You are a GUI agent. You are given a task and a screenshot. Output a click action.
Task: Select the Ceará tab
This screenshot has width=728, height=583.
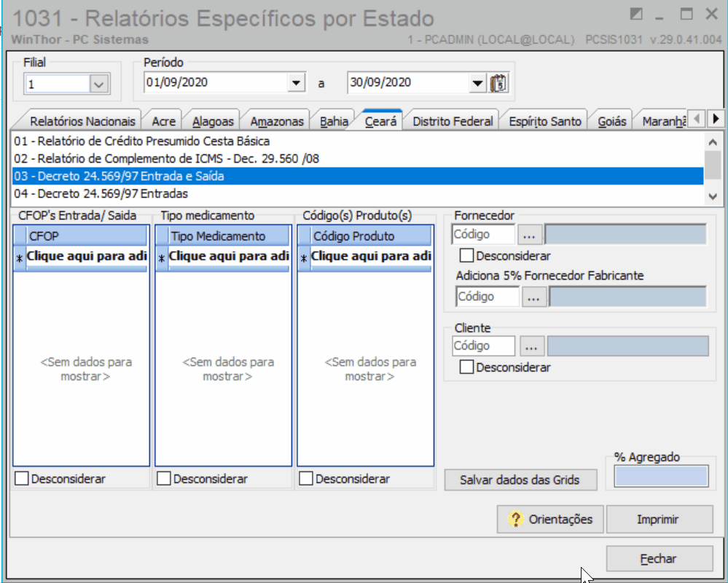pyautogui.click(x=380, y=121)
